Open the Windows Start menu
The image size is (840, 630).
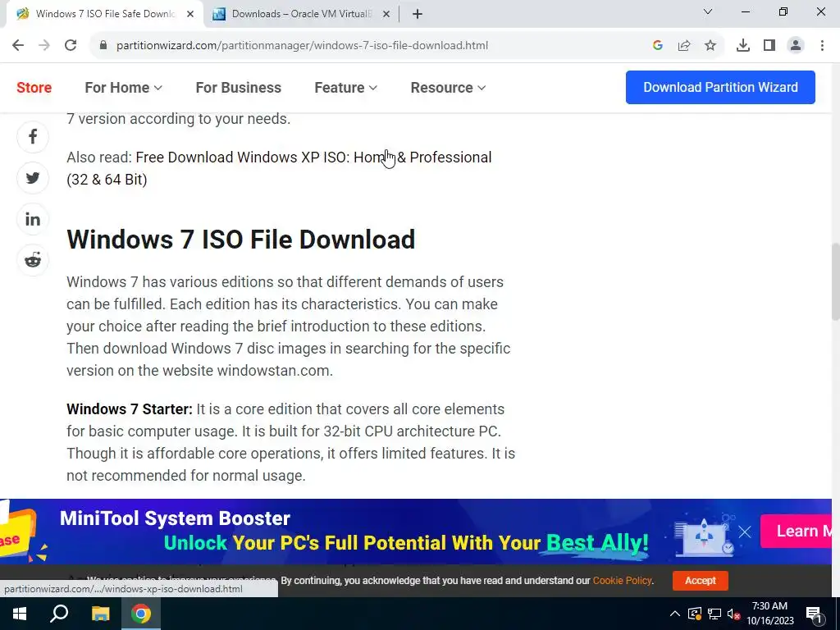[20, 614]
